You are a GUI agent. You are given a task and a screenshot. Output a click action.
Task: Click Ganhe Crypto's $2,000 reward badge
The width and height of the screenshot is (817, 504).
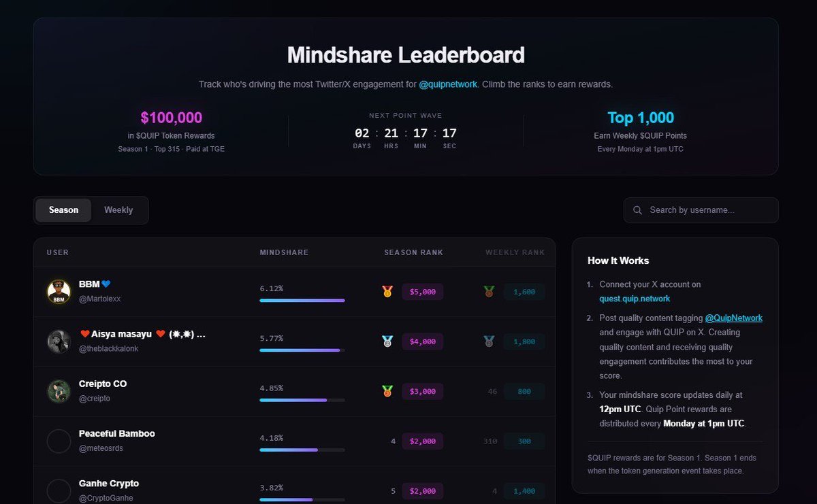(423, 491)
